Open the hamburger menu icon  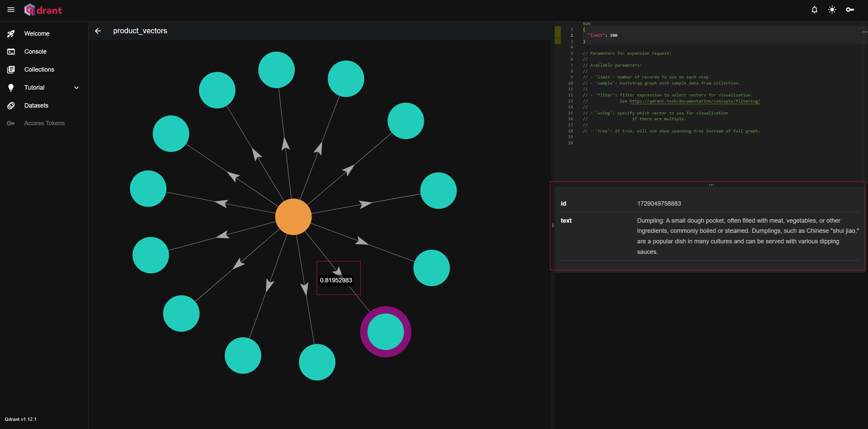point(11,10)
